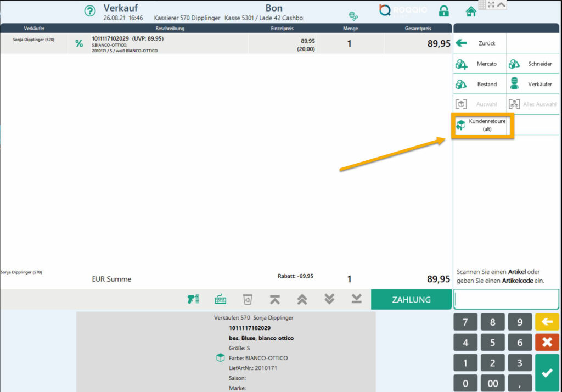Click the green lock icon
Viewport: 562px width, 392px height.
443,11
